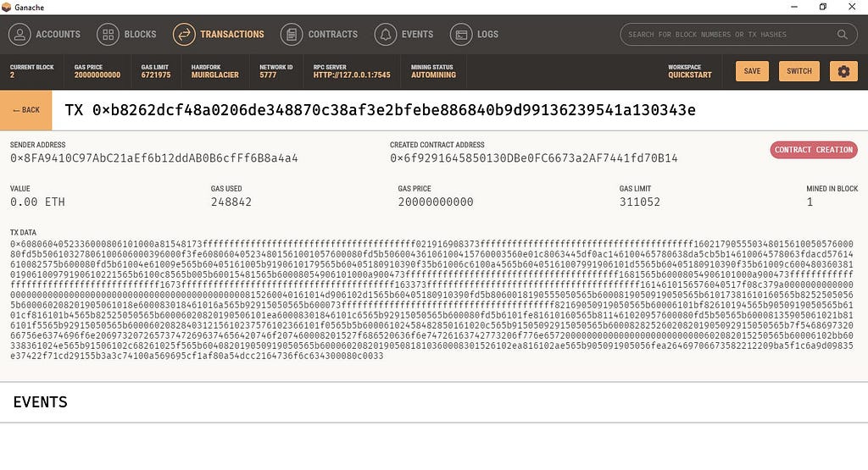Click the header GAS PRICE 20000000000
Screen dimensions: 868x470
97,71
